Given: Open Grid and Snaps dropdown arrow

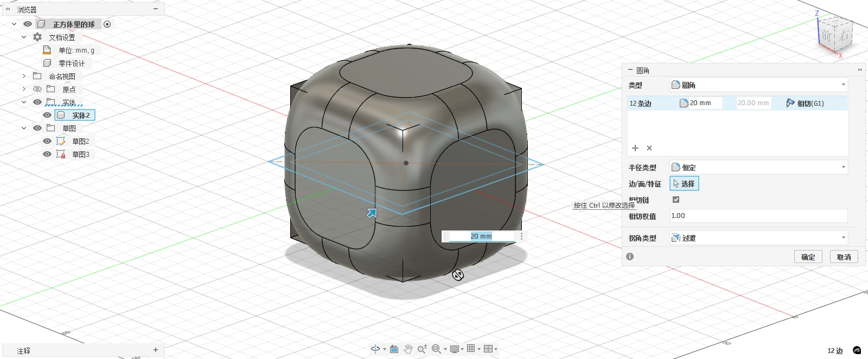Looking at the screenshot, I should pyautogui.click(x=479, y=349).
